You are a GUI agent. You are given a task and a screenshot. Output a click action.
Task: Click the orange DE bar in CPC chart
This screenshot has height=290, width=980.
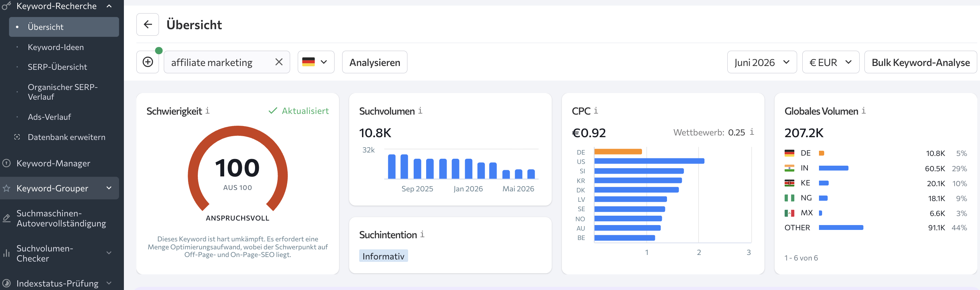(618, 152)
